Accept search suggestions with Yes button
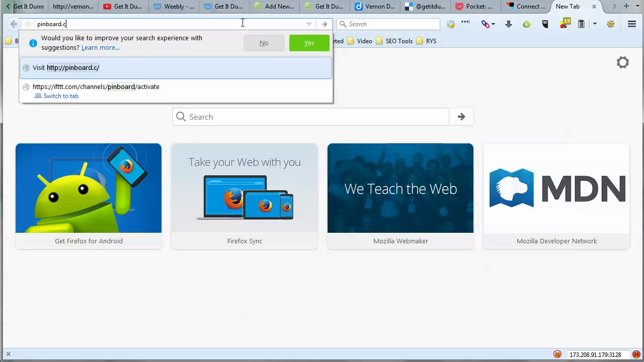Viewport: 644px width, 362px height. (x=309, y=43)
